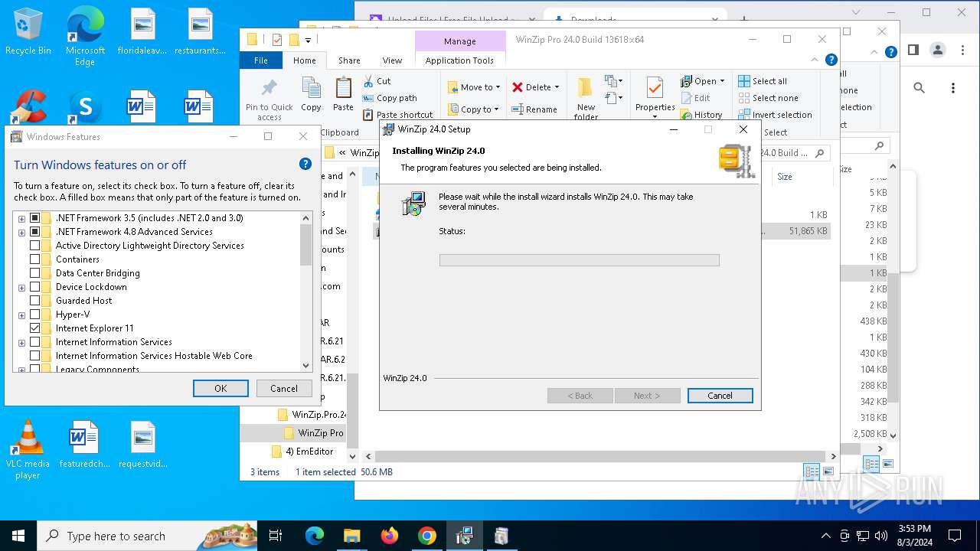Select the requestvid image file on desktop

coord(143,444)
